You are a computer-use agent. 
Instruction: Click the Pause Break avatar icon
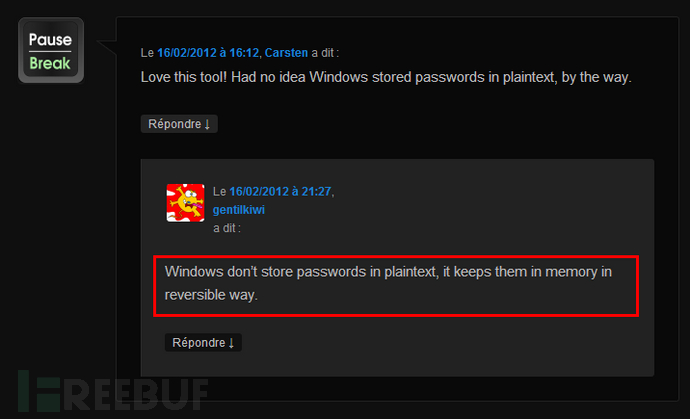pos(51,50)
